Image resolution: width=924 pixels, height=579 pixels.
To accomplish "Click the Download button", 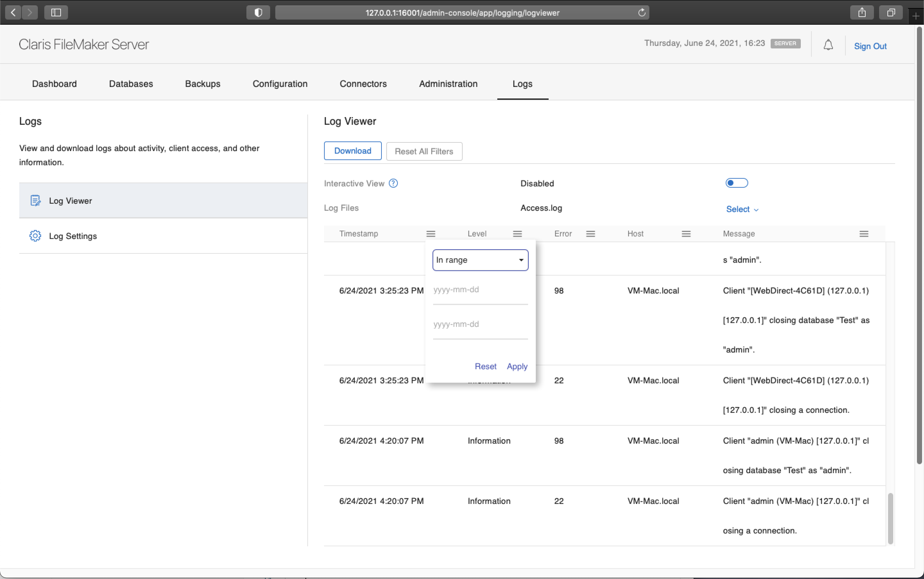I will (x=352, y=150).
